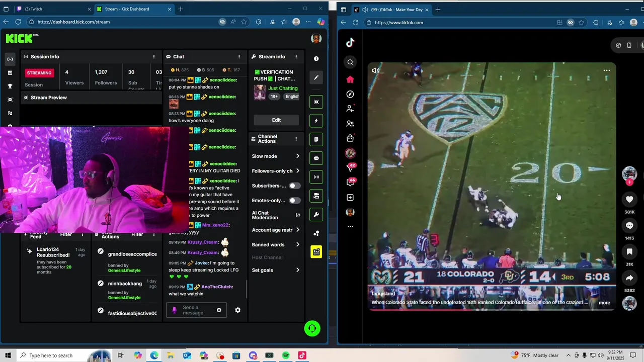Screen dimensions: 644x362
Task: Like the TikTok video with heart icon
Action: (x=629, y=200)
